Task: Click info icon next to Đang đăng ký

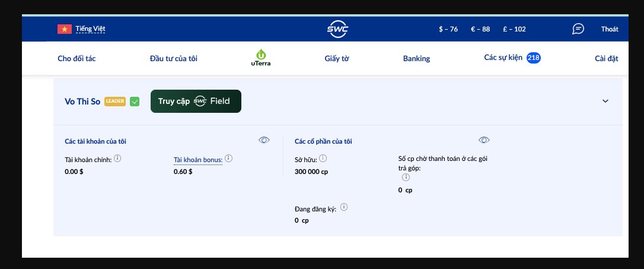Action: tap(344, 207)
